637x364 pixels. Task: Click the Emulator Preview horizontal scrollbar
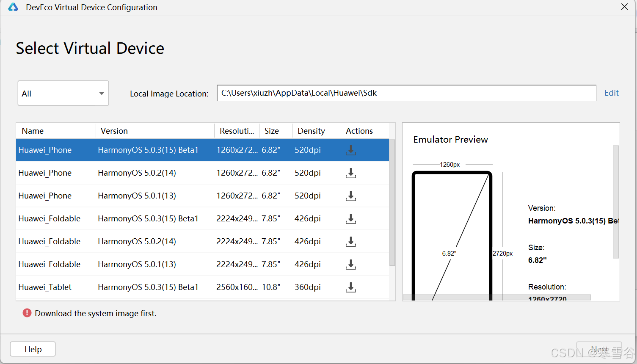click(497, 298)
